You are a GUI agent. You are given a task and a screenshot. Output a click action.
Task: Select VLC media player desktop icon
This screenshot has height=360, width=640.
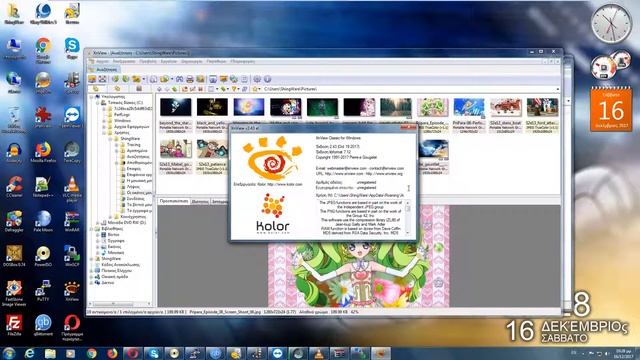(72, 189)
